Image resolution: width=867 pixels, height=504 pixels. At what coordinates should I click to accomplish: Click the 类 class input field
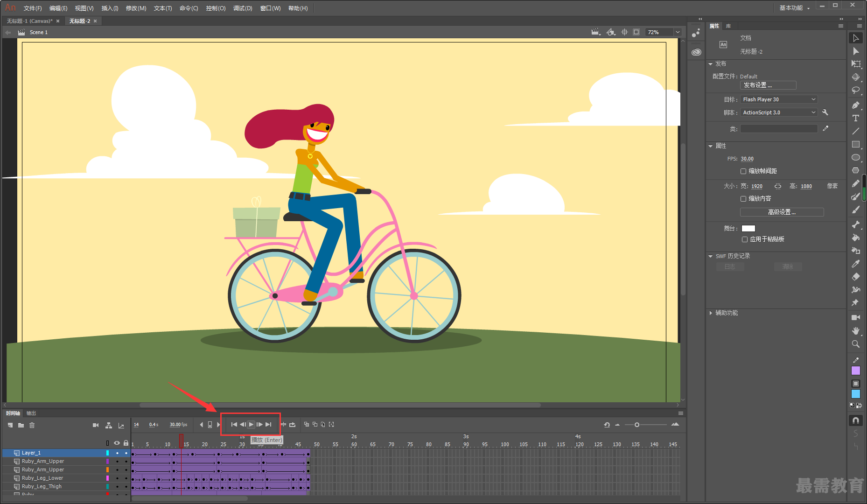[x=779, y=129]
